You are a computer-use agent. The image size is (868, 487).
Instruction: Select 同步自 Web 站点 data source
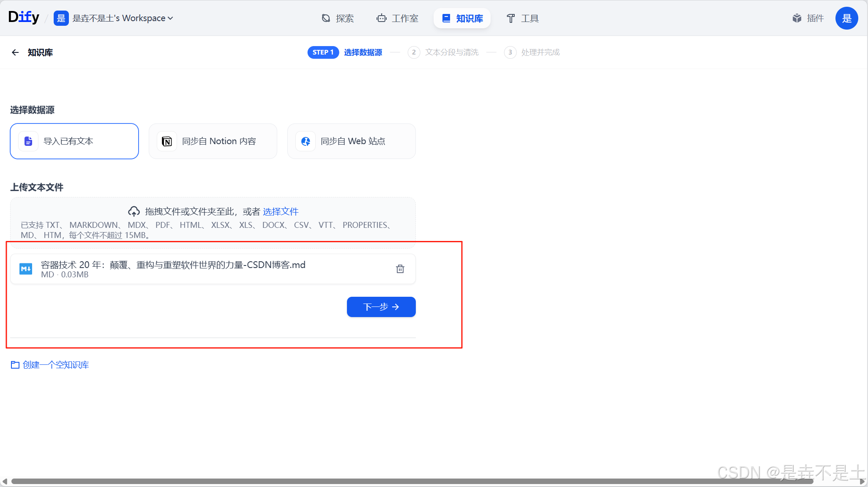point(352,141)
